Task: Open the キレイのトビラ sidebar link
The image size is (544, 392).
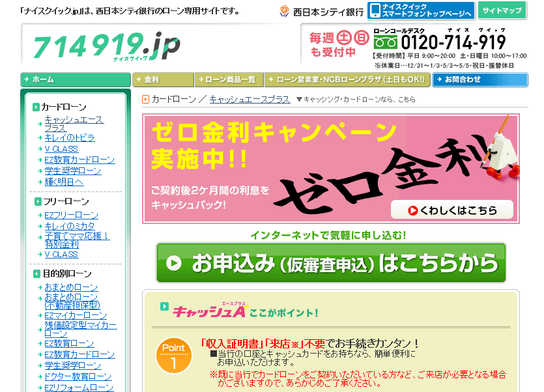Action: [70, 137]
